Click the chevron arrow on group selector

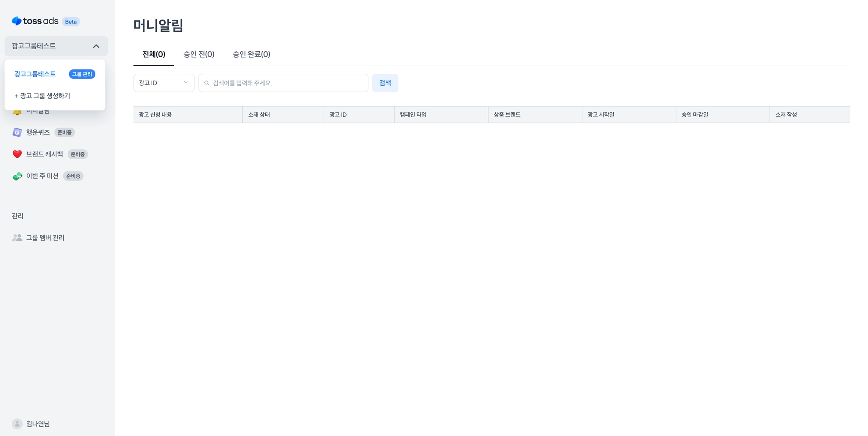coord(96,46)
